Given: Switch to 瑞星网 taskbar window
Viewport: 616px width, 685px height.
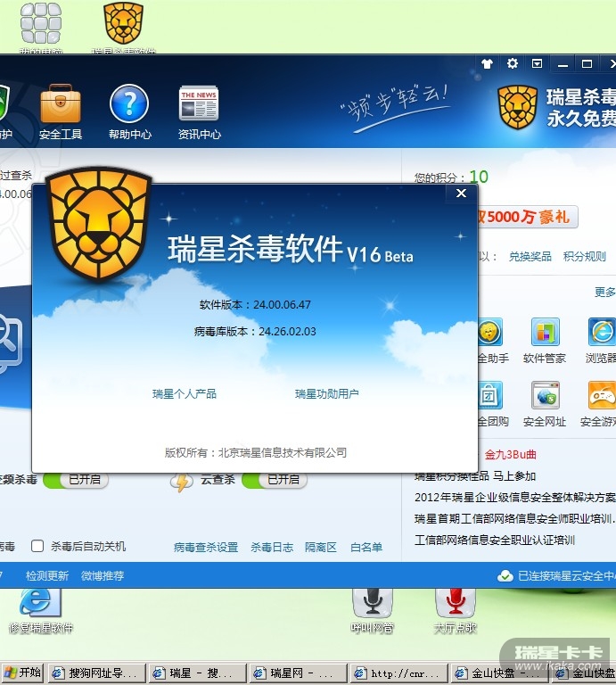Looking at the screenshot, I should click(x=298, y=673).
